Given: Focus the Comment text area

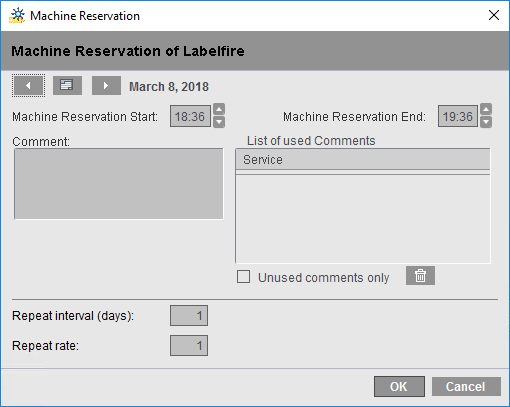Looking at the screenshot, I should 119,184.
